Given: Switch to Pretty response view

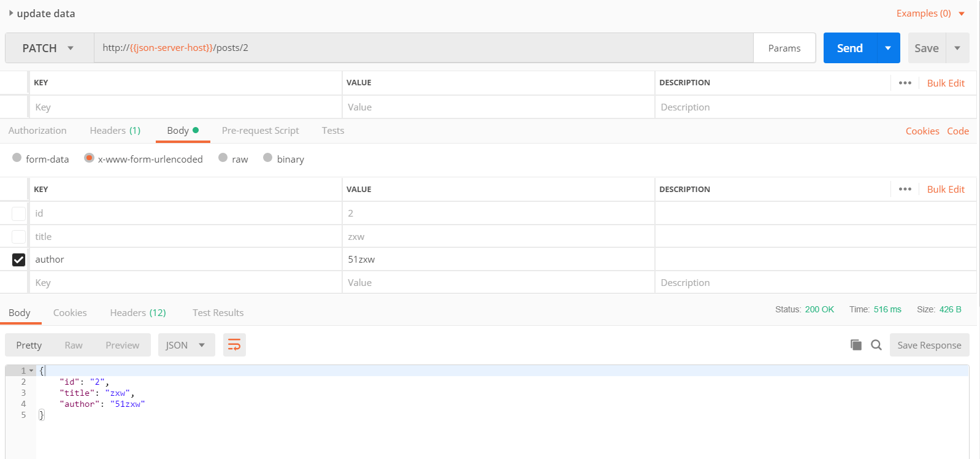Looking at the screenshot, I should coord(29,345).
